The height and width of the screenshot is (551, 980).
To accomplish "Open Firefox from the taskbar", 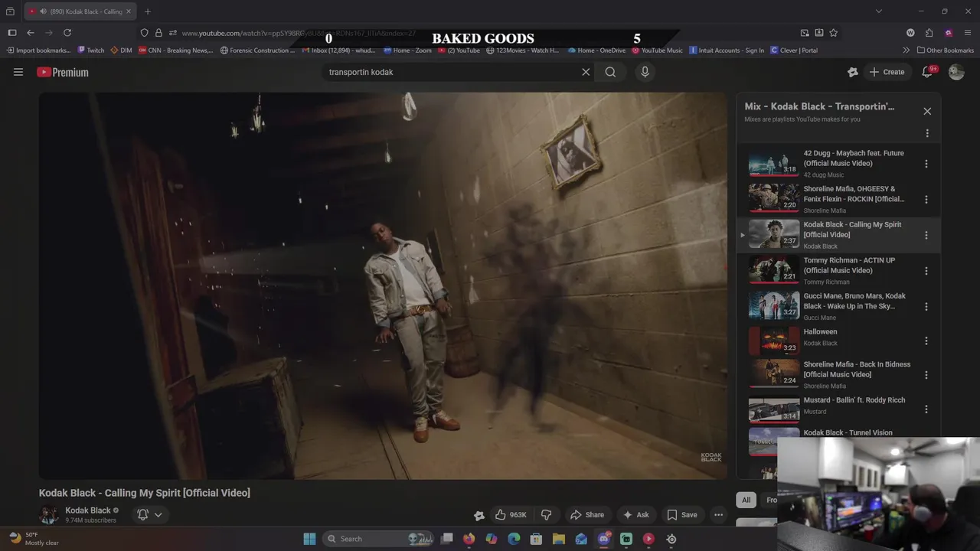I will (x=469, y=539).
